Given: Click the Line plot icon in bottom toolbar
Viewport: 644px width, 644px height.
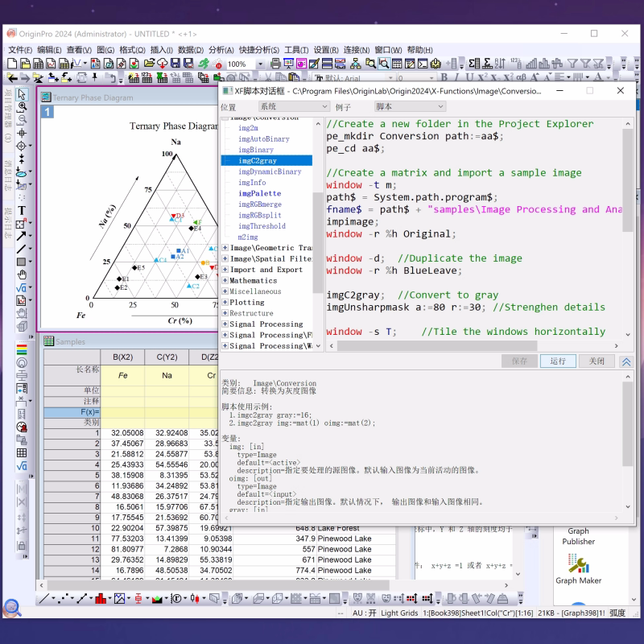Looking at the screenshot, I should [x=44, y=598].
